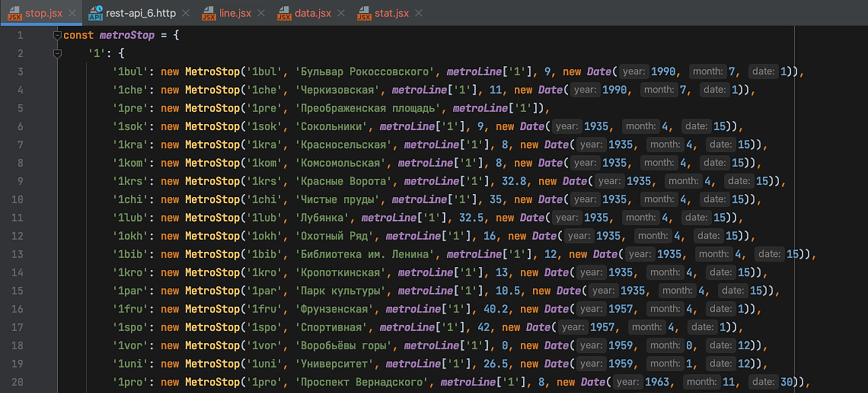Close the line.jsx tab
The width and height of the screenshot is (868, 393).
(x=261, y=13)
